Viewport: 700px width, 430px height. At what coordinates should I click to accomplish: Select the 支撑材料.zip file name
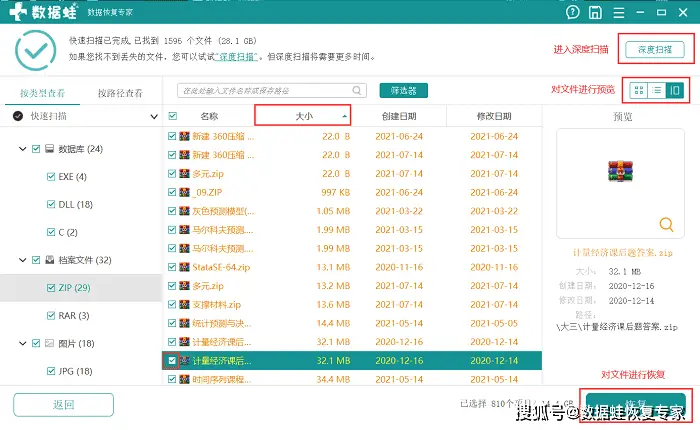click(217, 305)
